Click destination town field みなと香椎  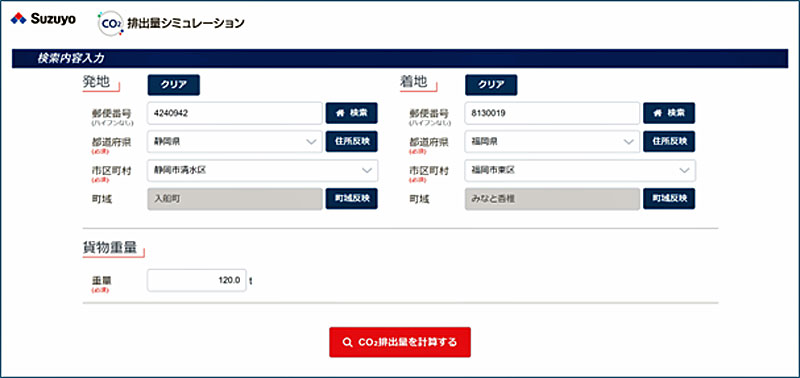tap(552, 199)
